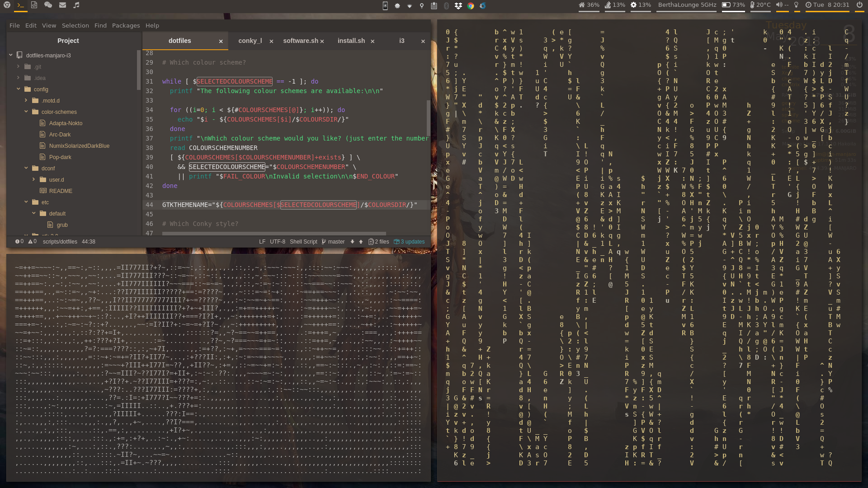Click the clock showing Tue 8 20:31

click(827, 5)
